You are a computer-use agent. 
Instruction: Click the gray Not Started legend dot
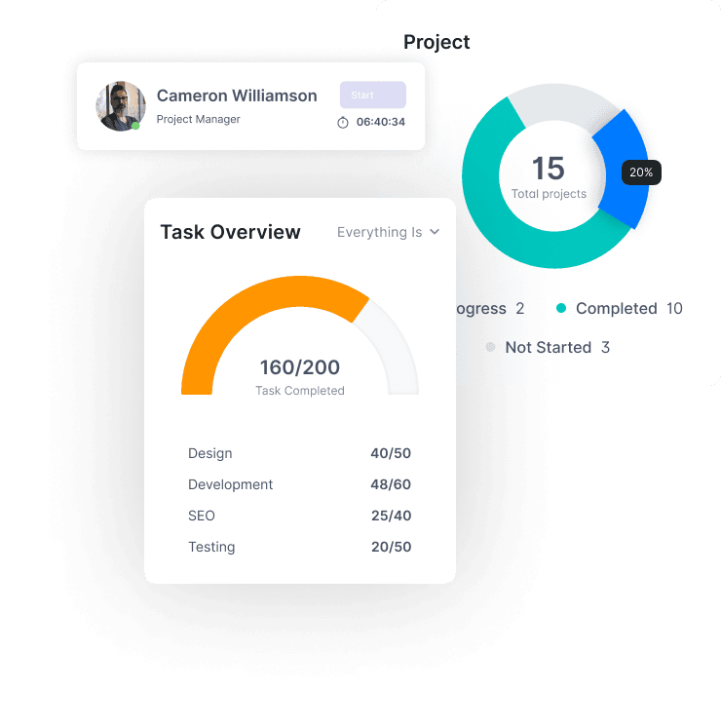[490, 347]
